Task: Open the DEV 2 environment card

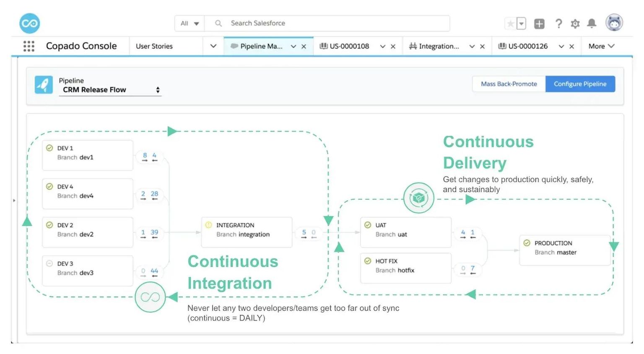Action: [88, 232]
